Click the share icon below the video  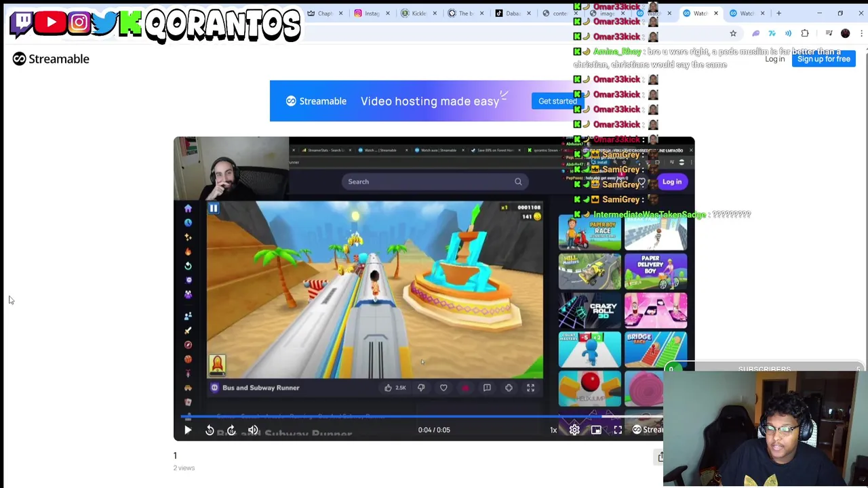point(660,457)
